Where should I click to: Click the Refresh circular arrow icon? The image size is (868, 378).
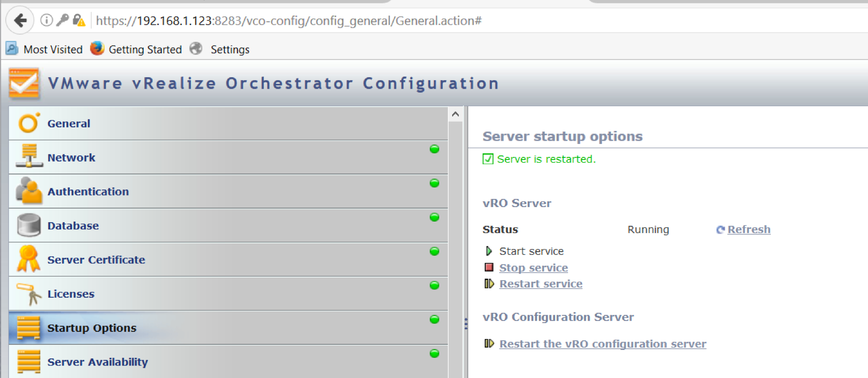(721, 229)
